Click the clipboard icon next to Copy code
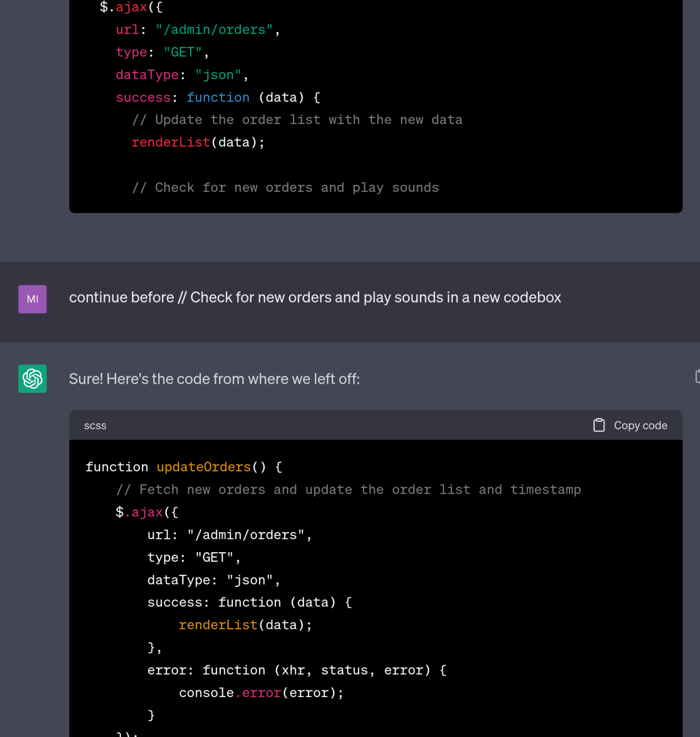The height and width of the screenshot is (737, 700). click(x=598, y=425)
